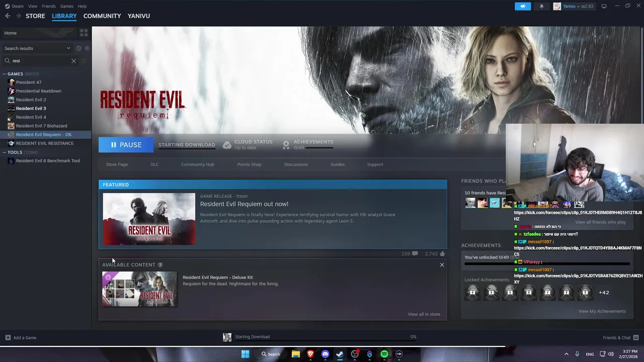This screenshot has height=362, width=644.
Task: Open the Points Shop link
Action: click(249, 164)
